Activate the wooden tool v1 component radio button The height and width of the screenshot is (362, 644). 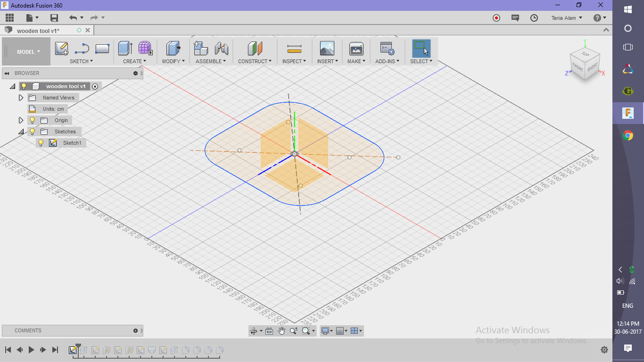pos(95,86)
